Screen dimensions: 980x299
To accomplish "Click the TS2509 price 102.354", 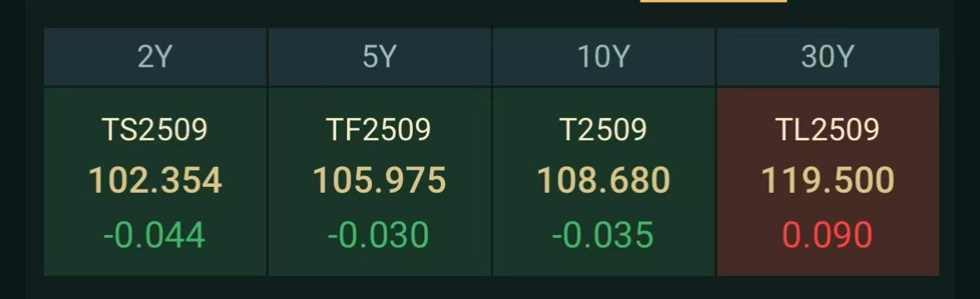I will point(155,181).
